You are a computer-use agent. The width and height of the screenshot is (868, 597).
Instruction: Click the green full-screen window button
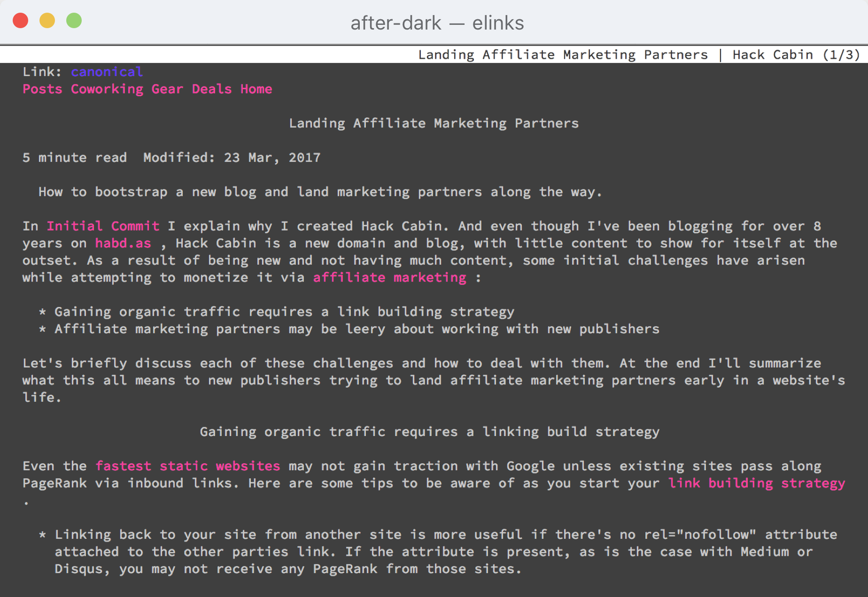tap(74, 21)
